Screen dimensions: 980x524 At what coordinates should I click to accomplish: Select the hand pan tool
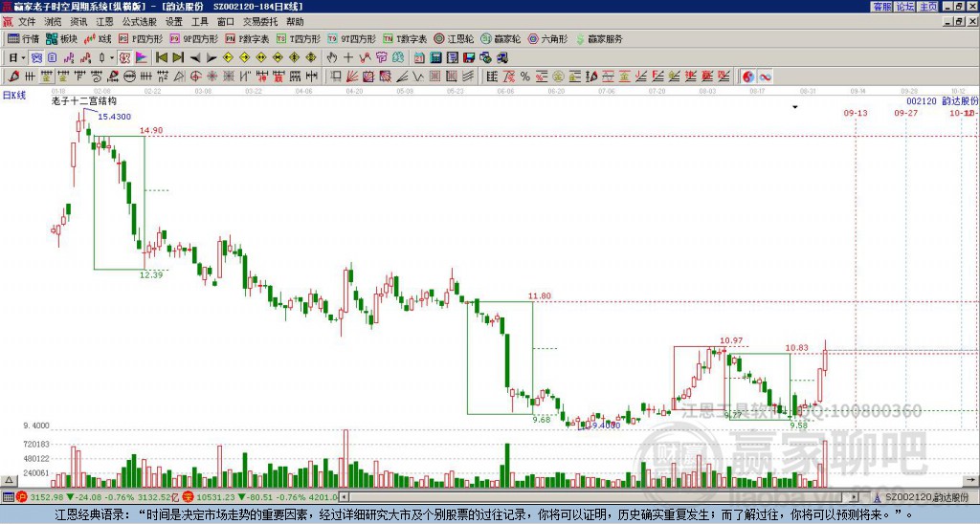tap(331, 58)
